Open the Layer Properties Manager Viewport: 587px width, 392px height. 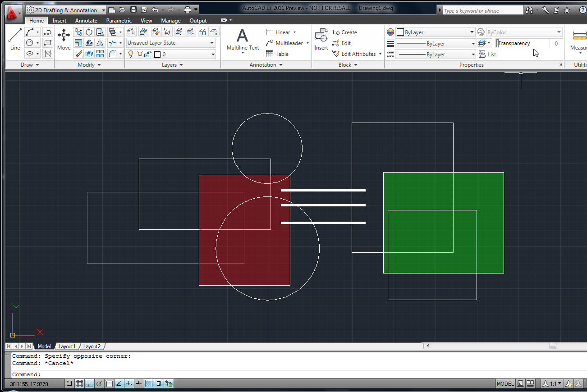coord(131,32)
